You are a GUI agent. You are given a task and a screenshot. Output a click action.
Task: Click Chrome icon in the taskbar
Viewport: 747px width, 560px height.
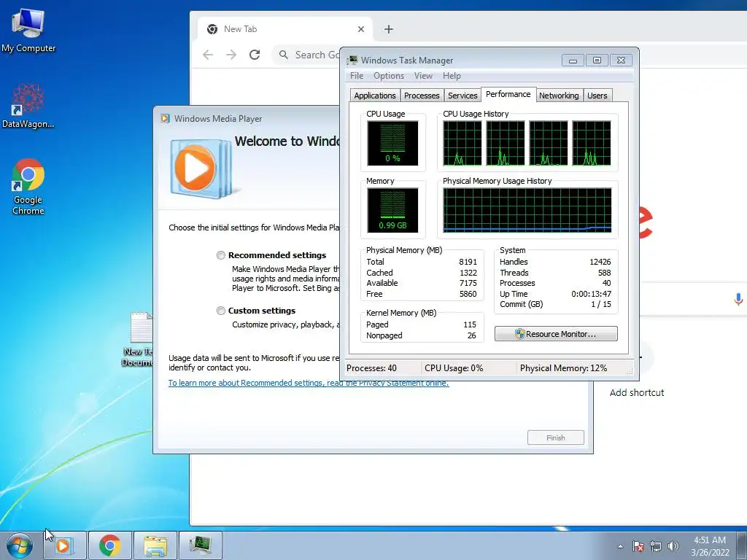110,545
